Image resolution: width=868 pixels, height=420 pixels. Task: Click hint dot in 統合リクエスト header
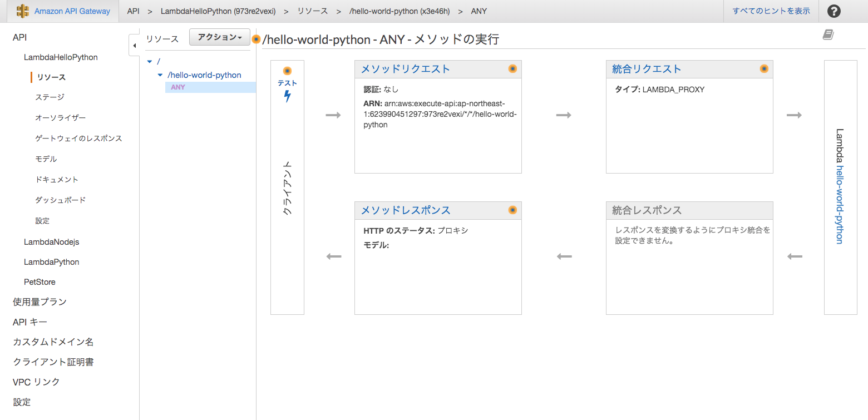click(x=764, y=69)
